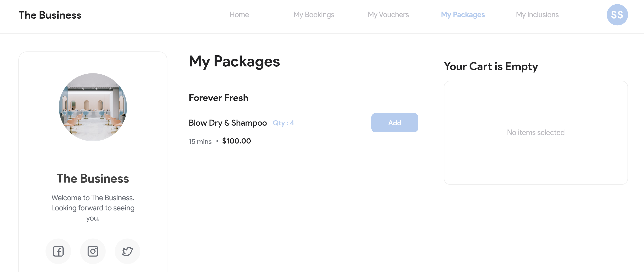The height and width of the screenshot is (272, 644).
Task: Click the My Packages page heading
Action: (x=234, y=61)
